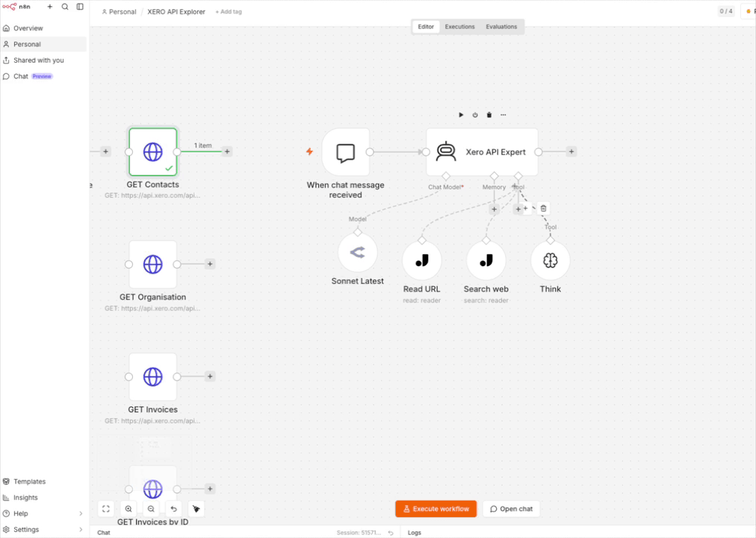Screen dimensions: 756x538
Task: Select the GET Invoices by ID node
Action: [153, 489]
